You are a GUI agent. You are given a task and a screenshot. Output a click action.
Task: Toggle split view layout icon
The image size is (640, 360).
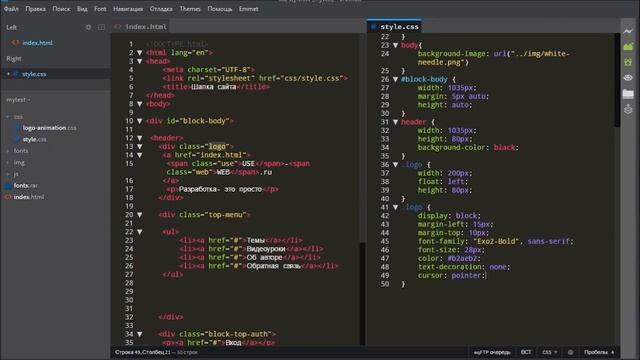(101, 27)
